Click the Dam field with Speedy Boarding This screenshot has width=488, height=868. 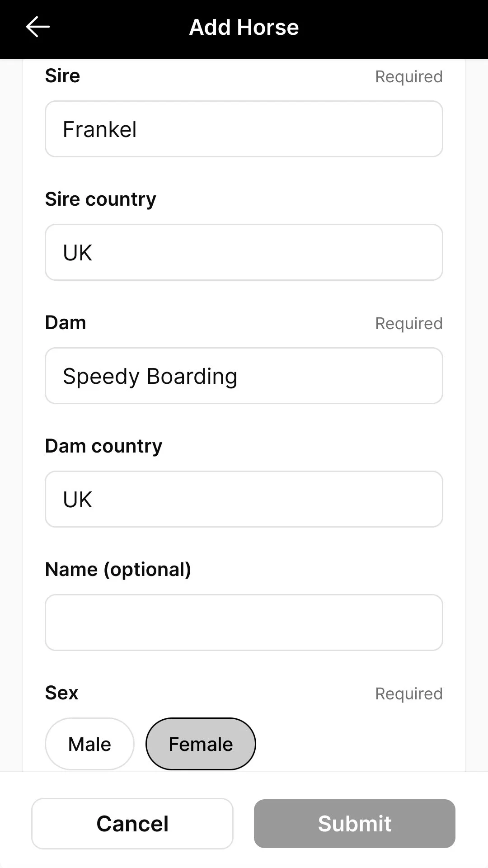click(244, 376)
